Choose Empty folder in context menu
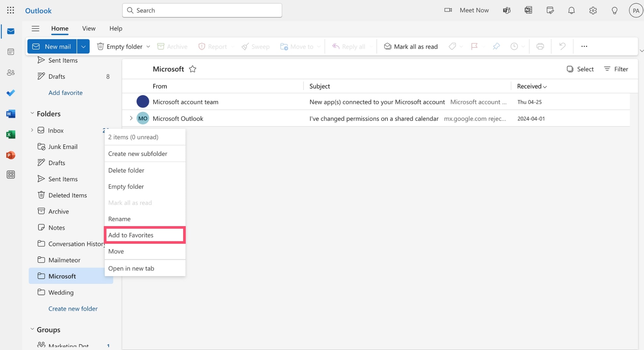The width and height of the screenshot is (644, 350). (x=145, y=187)
